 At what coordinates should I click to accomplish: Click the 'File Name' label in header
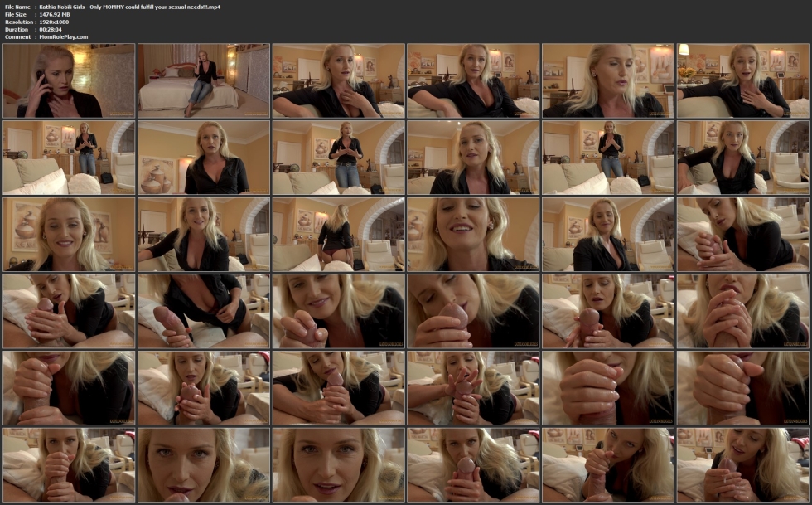(18, 7)
